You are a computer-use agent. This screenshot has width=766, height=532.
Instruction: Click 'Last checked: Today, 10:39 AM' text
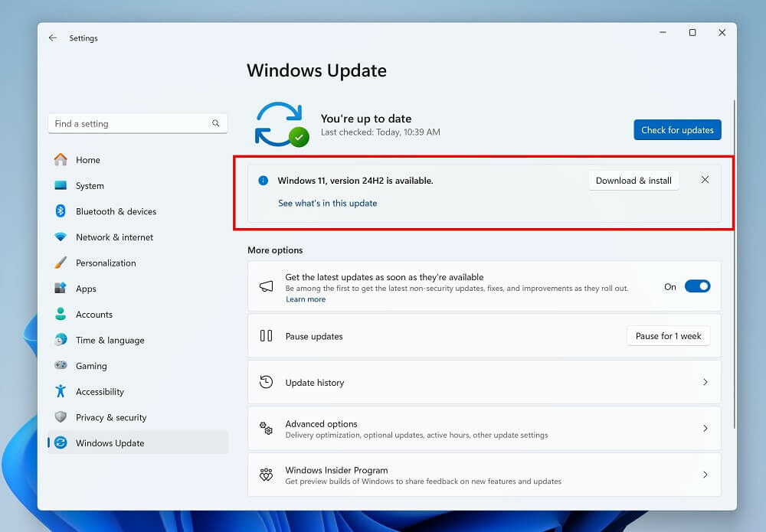point(381,132)
